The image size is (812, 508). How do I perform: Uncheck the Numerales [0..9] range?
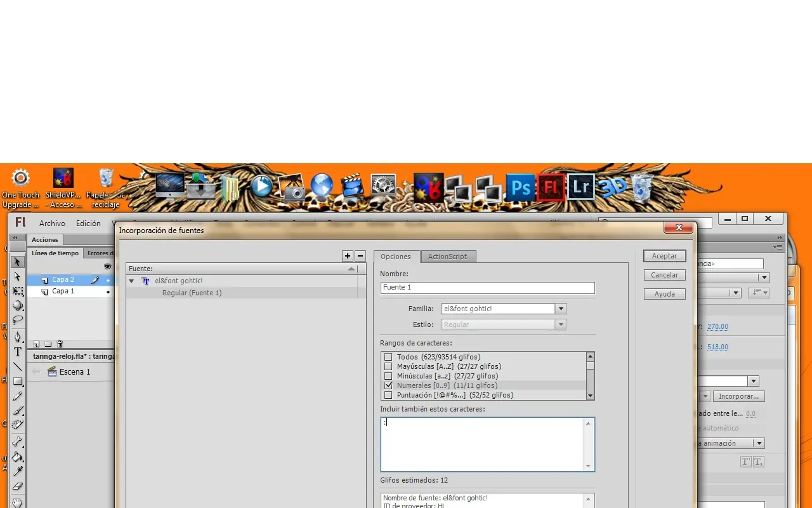click(388, 385)
